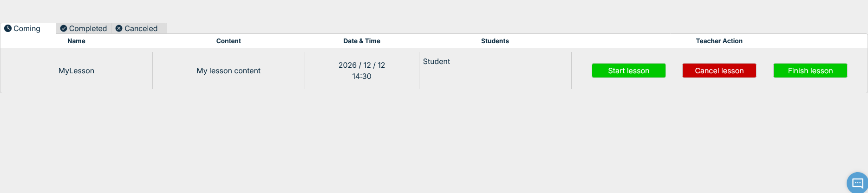Click the Teacher Action column header
Viewport: 868px width, 193px height.
[719, 41]
